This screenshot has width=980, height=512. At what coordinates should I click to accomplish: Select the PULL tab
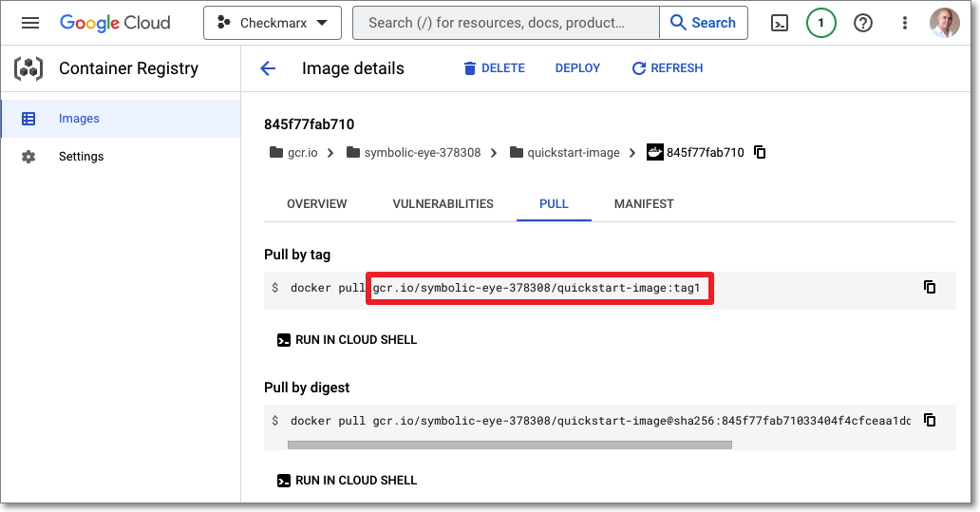point(554,204)
